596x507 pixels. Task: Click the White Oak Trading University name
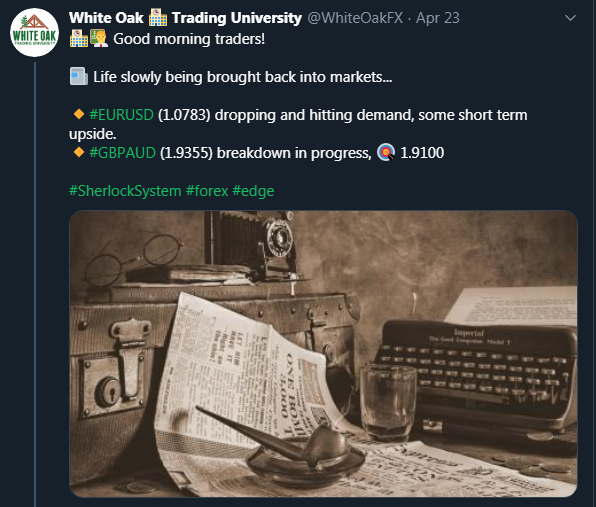(185, 18)
